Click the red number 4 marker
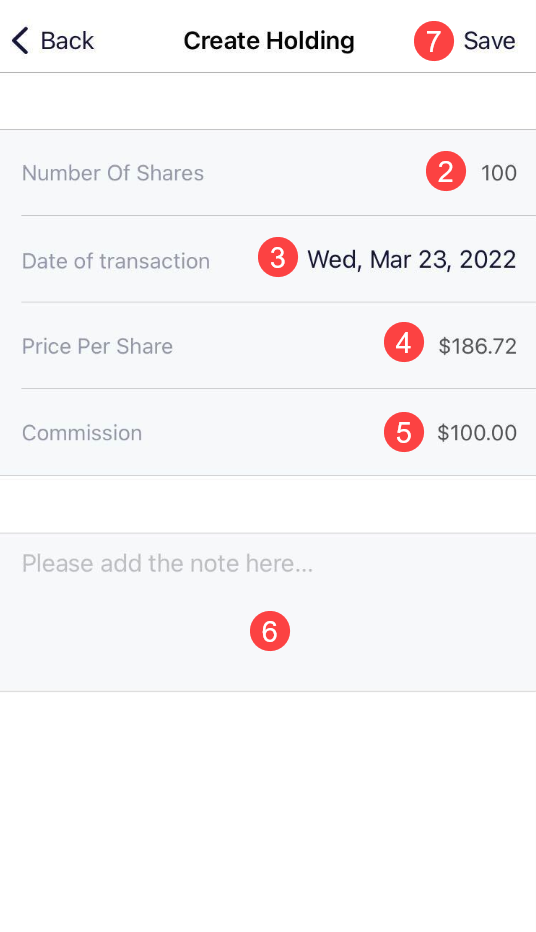 pyautogui.click(x=404, y=342)
